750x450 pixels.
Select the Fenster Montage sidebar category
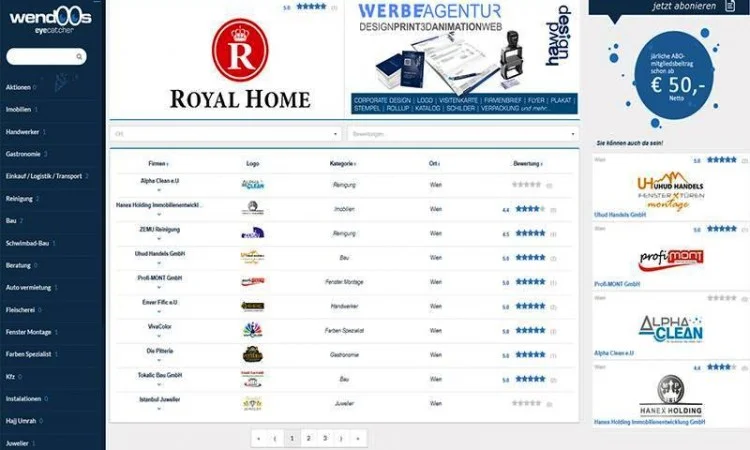pyautogui.click(x=28, y=332)
